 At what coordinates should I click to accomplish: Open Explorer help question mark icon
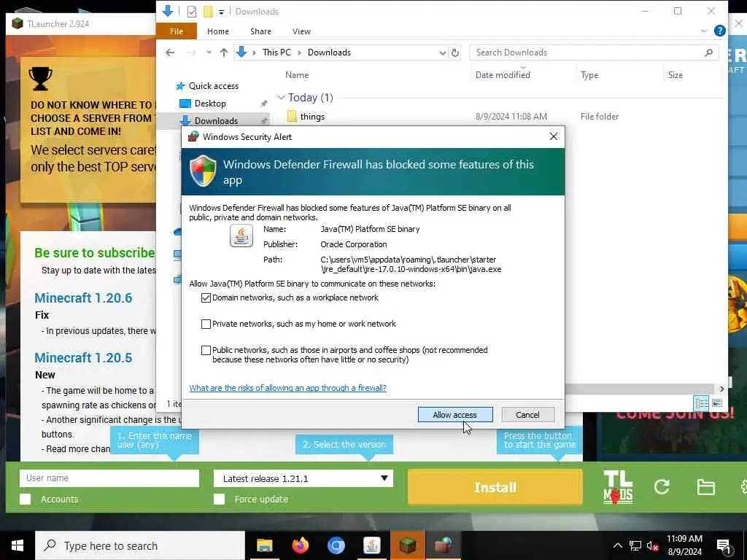coord(720,31)
